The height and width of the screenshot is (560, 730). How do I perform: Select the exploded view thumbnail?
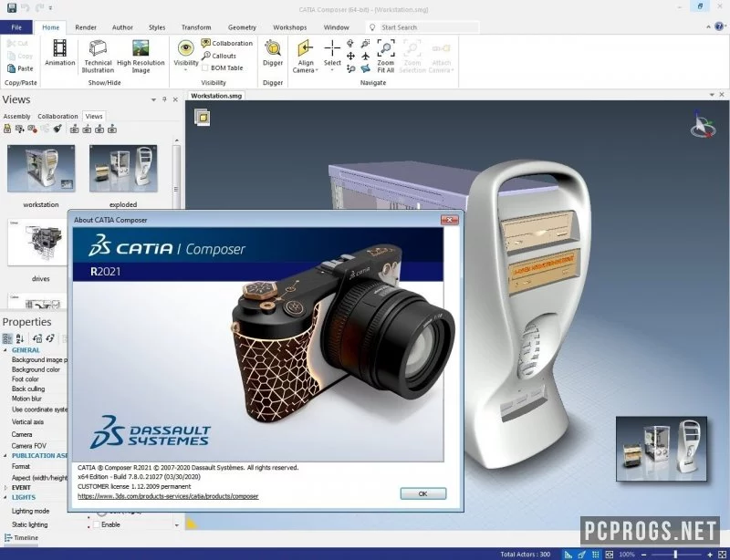point(123,169)
